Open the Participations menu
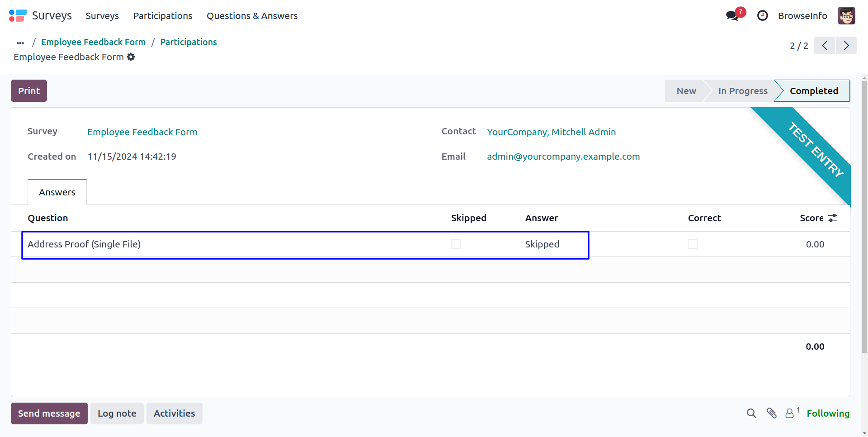Viewport: 868px width, 437px height. [163, 16]
